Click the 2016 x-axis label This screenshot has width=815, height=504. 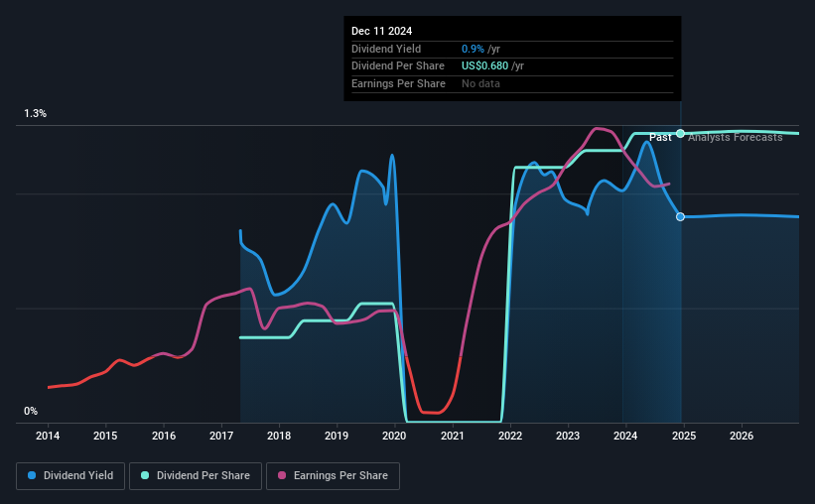tap(164, 436)
